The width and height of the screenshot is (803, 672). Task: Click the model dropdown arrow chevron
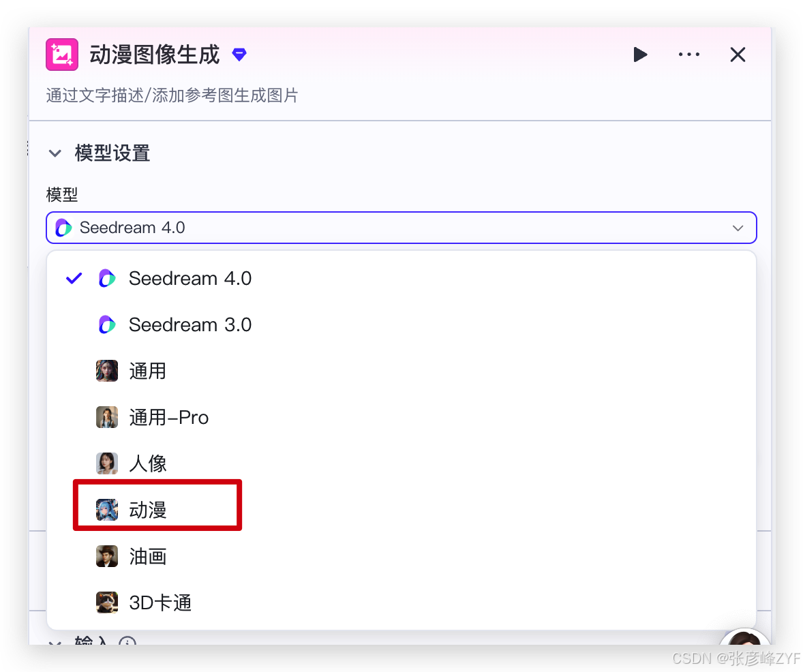(x=738, y=228)
